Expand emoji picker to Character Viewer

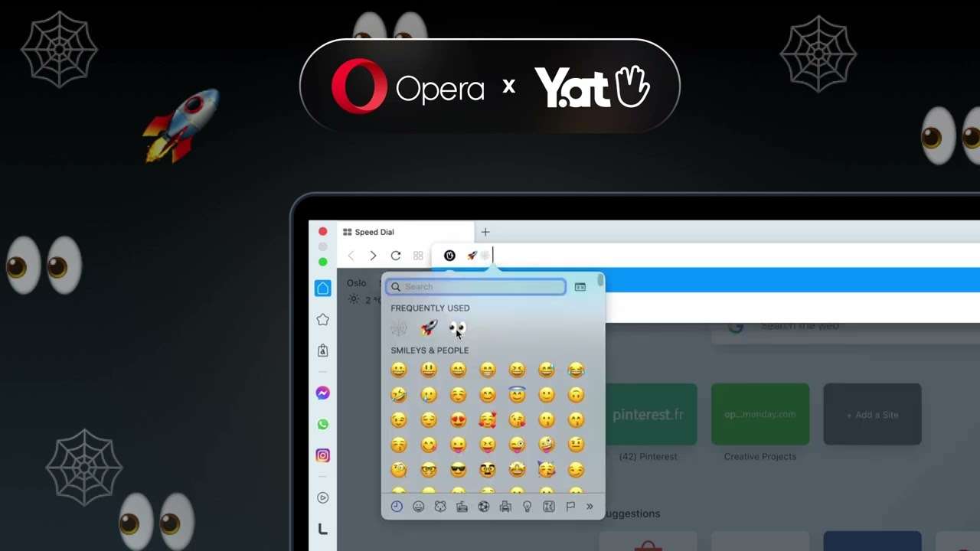coord(580,287)
